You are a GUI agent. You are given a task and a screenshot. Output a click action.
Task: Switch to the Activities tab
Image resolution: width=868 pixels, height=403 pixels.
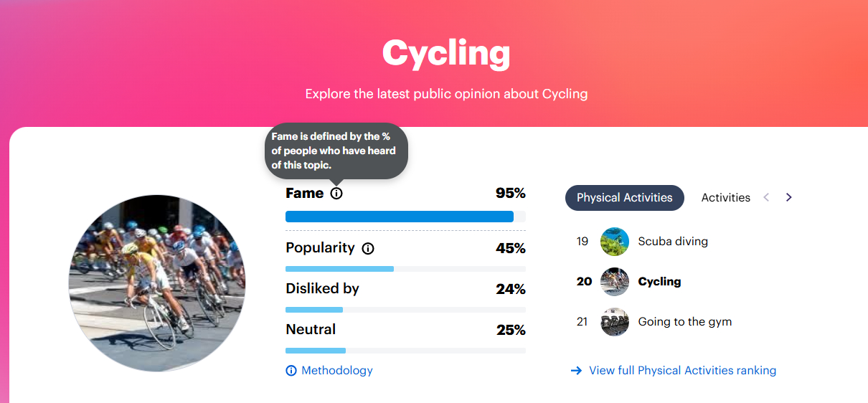pos(725,198)
